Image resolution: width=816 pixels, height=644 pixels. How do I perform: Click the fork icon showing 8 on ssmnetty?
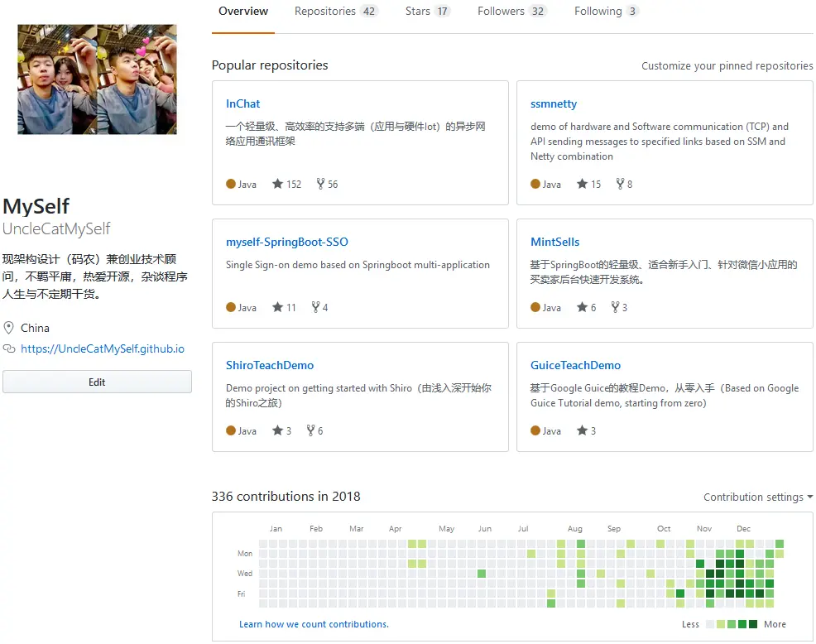click(620, 184)
